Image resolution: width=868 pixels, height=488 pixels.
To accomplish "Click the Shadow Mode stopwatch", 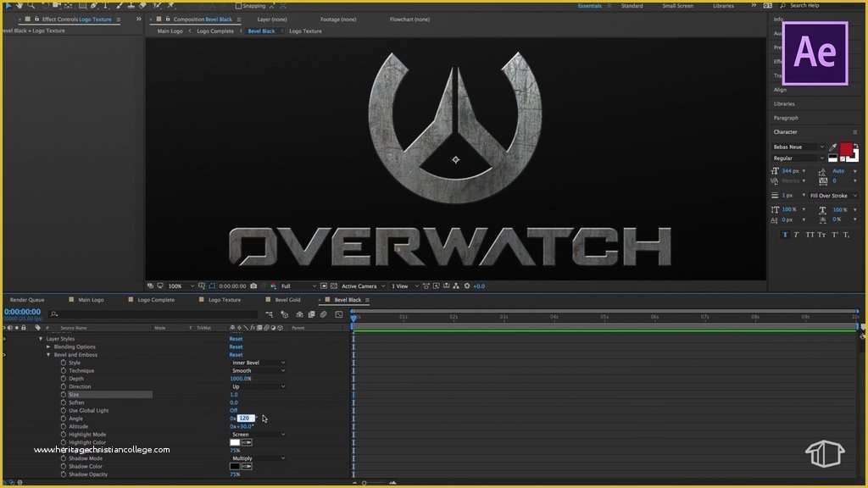I will pyautogui.click(x=63, y=458).
